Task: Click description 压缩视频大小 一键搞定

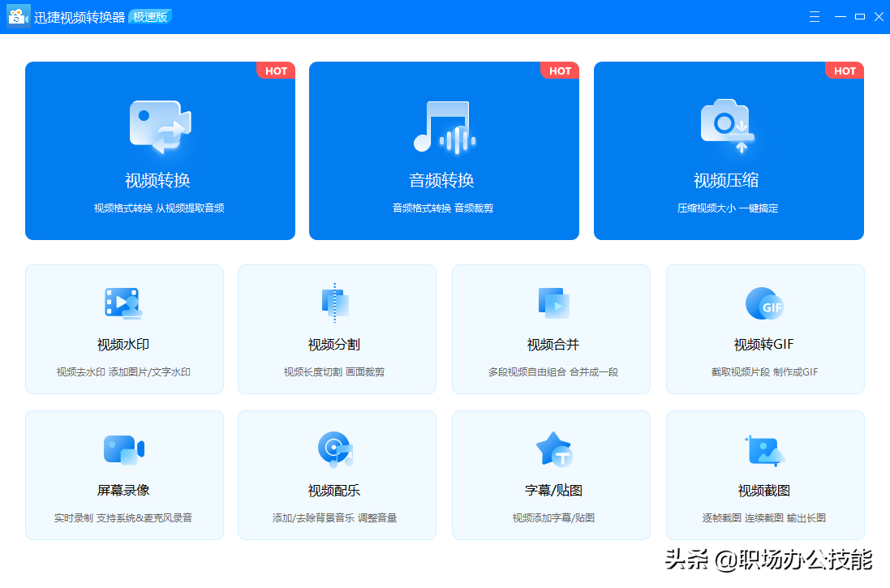Action: 728,208
